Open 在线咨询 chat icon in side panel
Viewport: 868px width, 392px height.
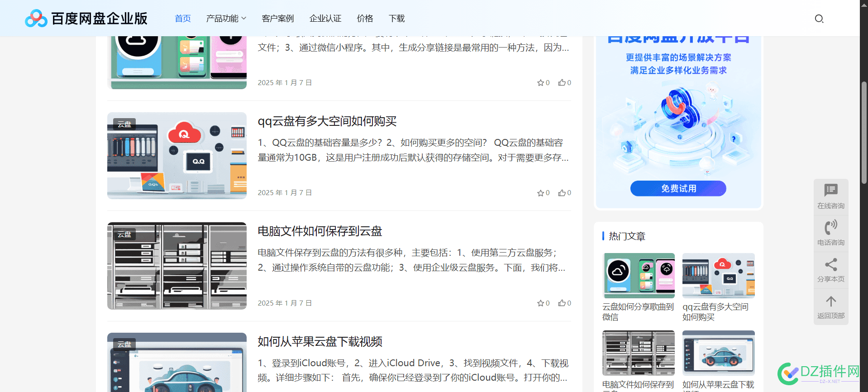[x=831, y=190]
